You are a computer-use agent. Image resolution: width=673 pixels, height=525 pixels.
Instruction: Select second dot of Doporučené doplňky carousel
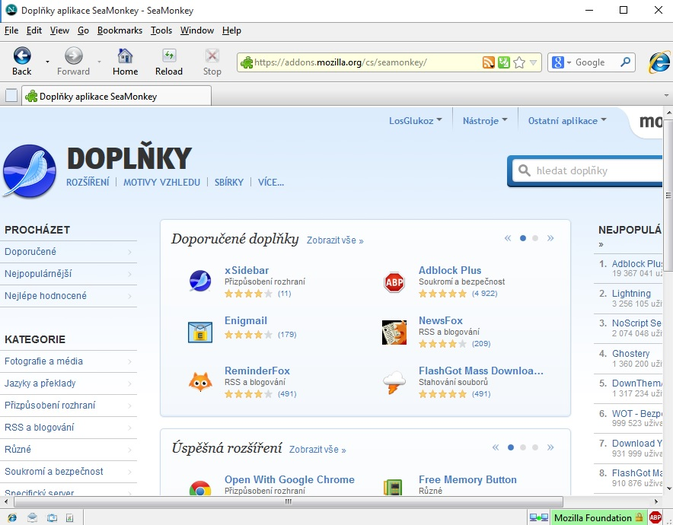[535, 238]
